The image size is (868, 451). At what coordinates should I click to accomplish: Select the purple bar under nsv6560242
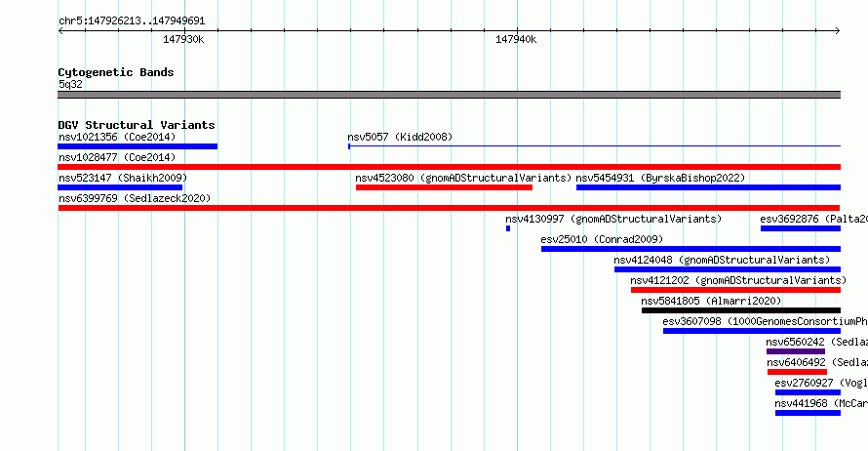[796, 351]
